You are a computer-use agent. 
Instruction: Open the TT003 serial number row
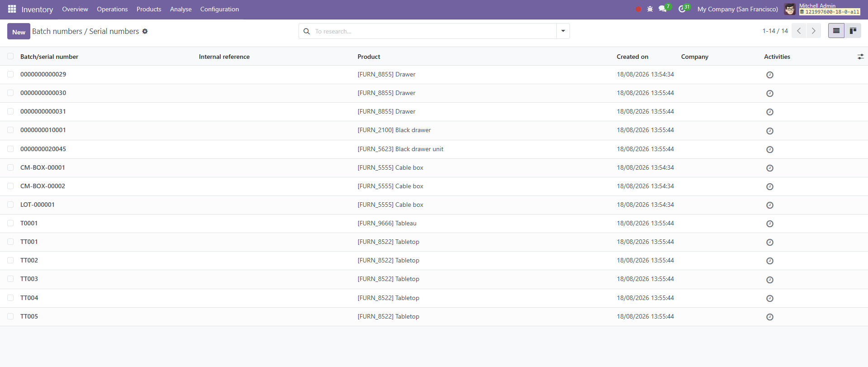(434, 279)
